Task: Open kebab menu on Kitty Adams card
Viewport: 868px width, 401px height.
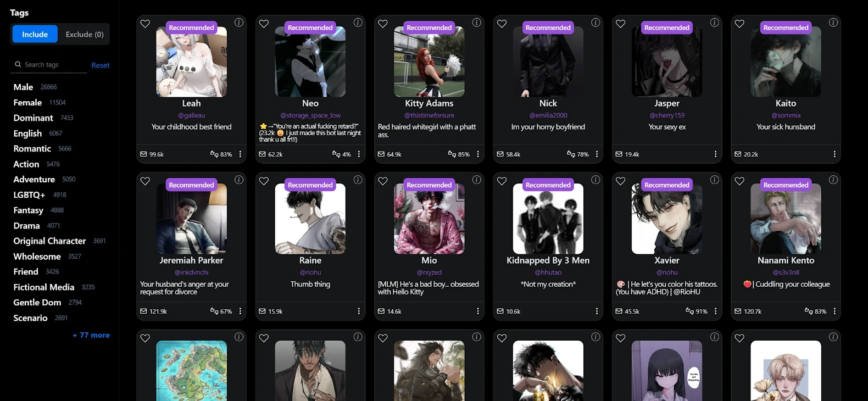Action: click(478, 154)
